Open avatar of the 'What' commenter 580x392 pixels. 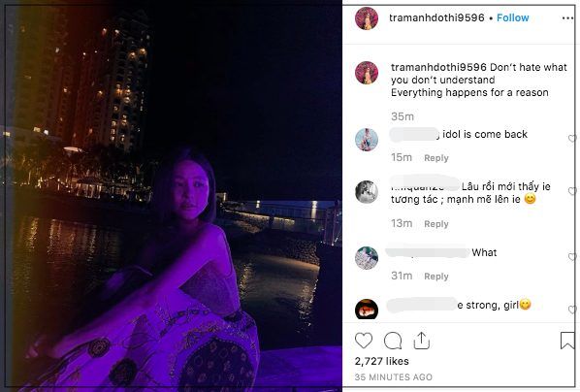coord(367,258)
